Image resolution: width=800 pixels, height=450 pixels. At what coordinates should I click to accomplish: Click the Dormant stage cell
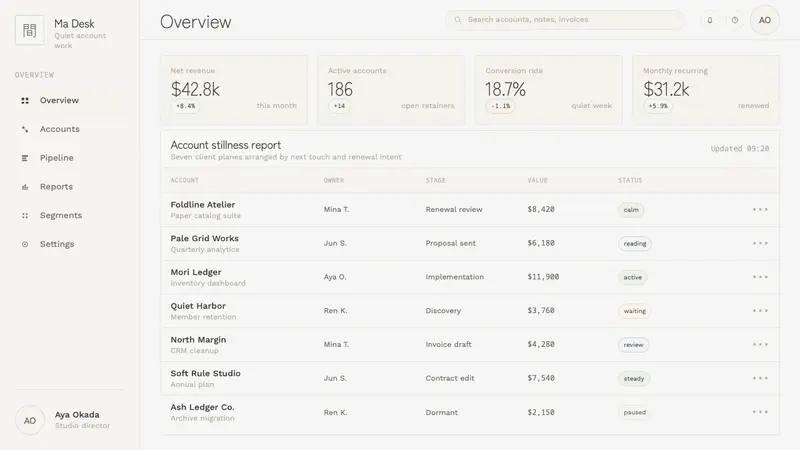click(442, 412)
